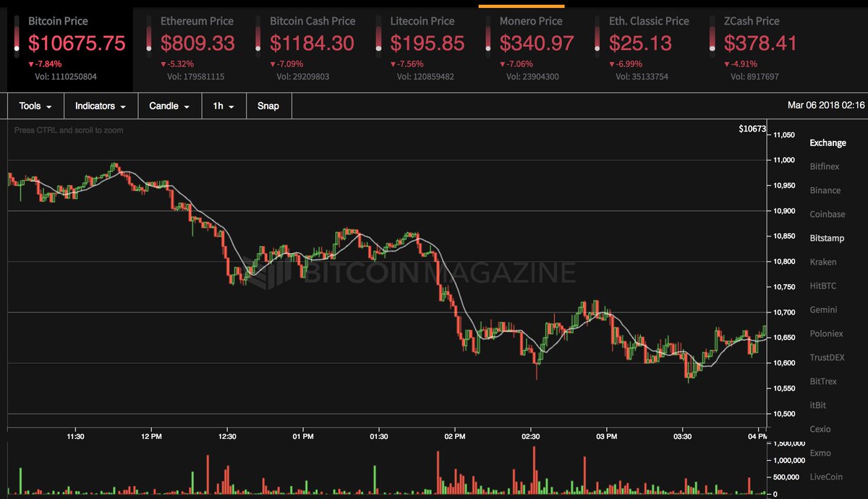Viewport: 868px width, 499px height.
Task: Click the 10,500 price axis label
Action: coord(784,414)
